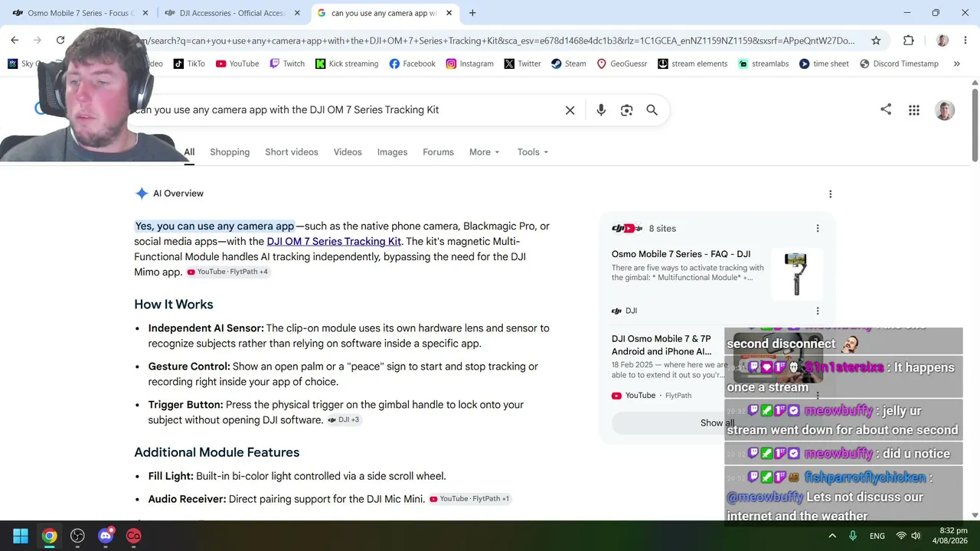980x551 pixels.
Task: Open a new browser tab
Action: click(472, 13)
